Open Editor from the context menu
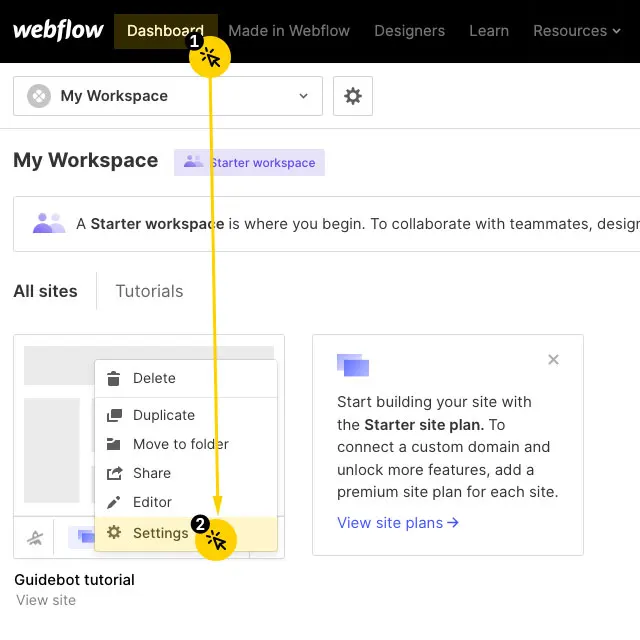 click(x=152, y=502)
